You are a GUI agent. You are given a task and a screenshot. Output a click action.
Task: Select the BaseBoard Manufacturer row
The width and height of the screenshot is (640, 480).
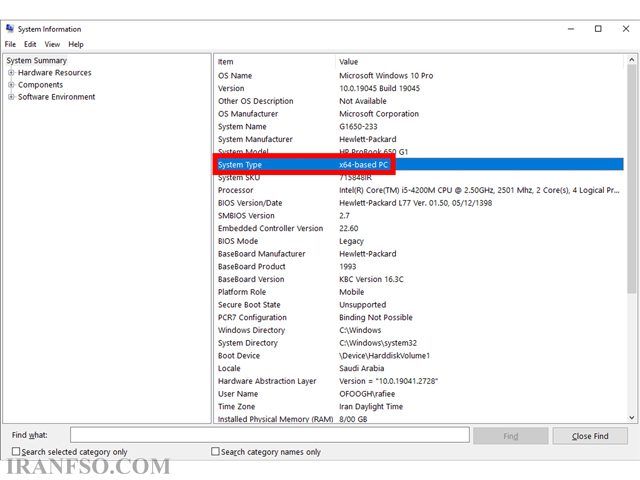(419, 254)
